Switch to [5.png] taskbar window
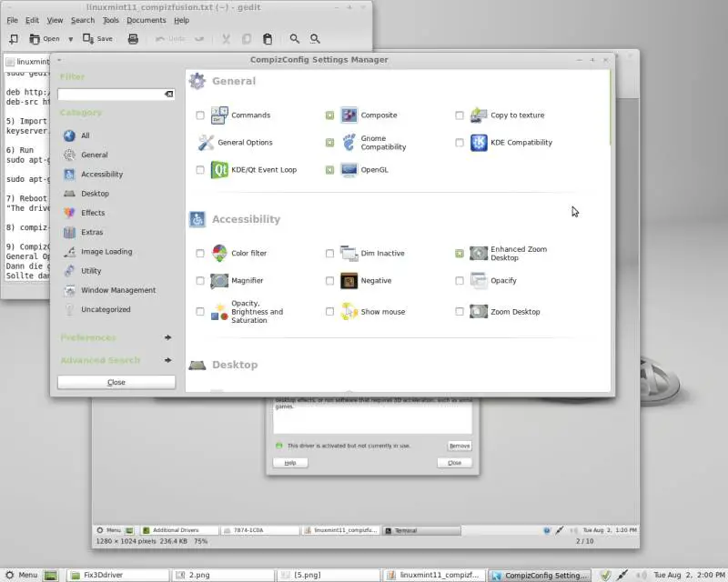Viewport: 728px width, 582px height. coord(329,575)
